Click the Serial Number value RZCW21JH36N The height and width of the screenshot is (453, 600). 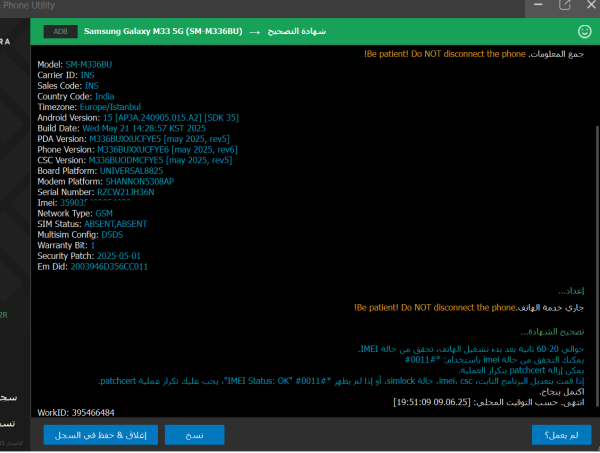tap(126, 192)
